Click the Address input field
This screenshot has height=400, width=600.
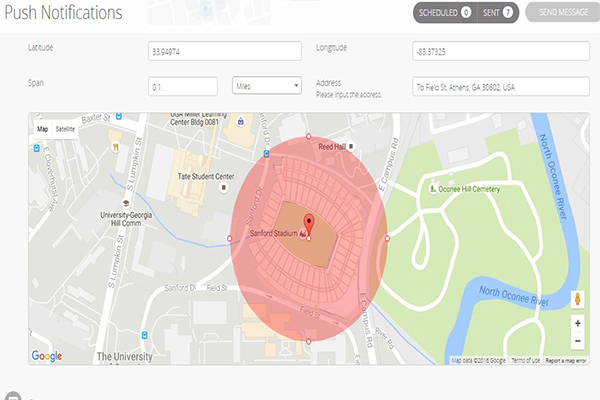click(501, 87)
